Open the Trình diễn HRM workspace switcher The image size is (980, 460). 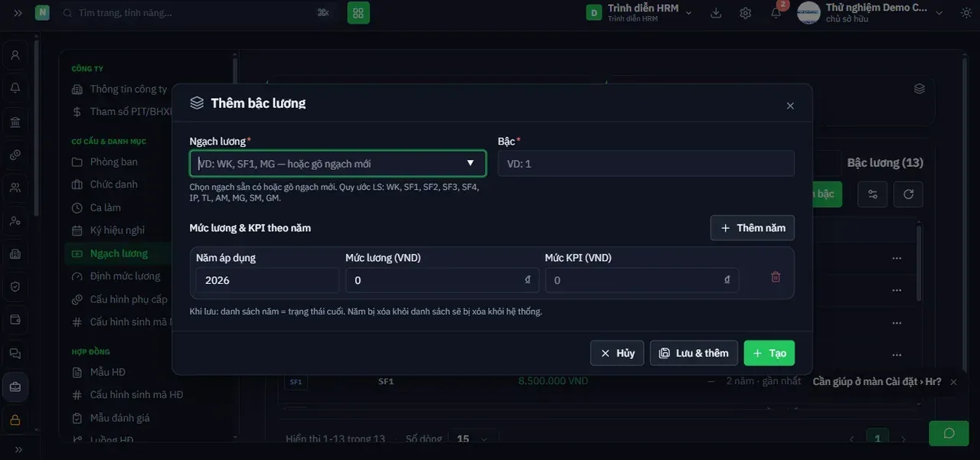pos(639,12)
